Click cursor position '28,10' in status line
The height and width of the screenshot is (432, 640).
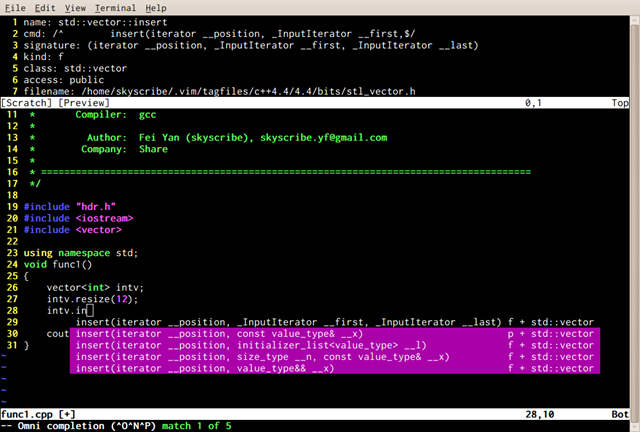[540, 414]
